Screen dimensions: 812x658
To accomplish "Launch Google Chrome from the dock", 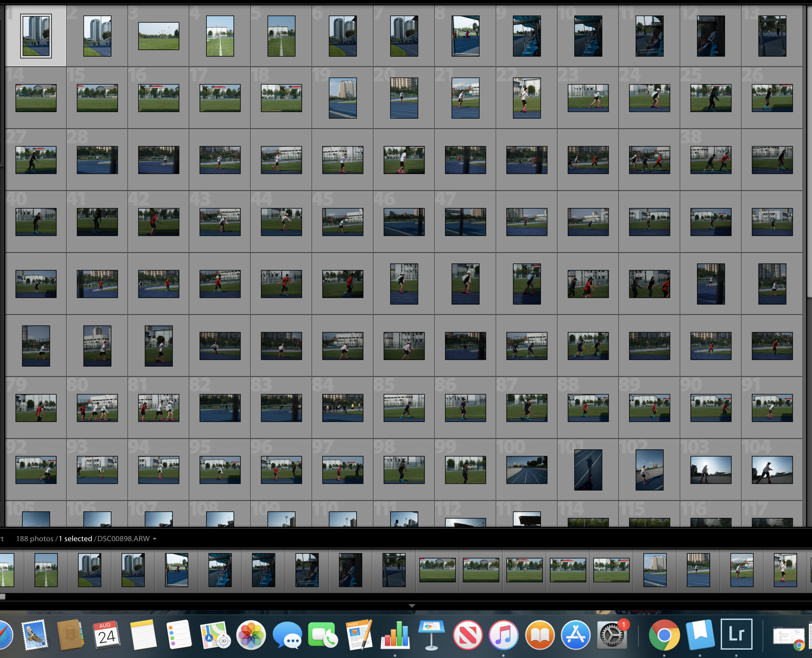I will pyautogui.click(x=664, y=635).
